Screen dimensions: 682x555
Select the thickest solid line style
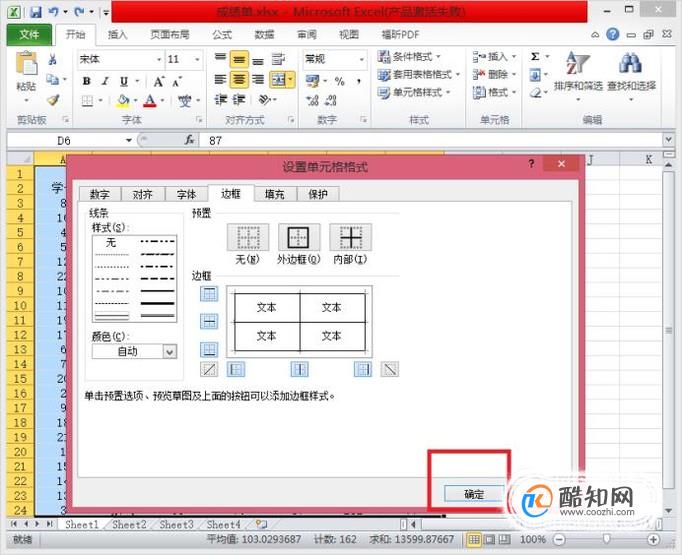pyautogui.click(x=157, y=303)
